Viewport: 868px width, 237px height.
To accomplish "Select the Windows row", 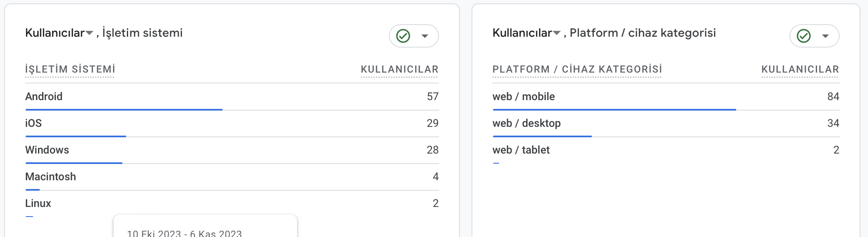I will tap(232, 150).
